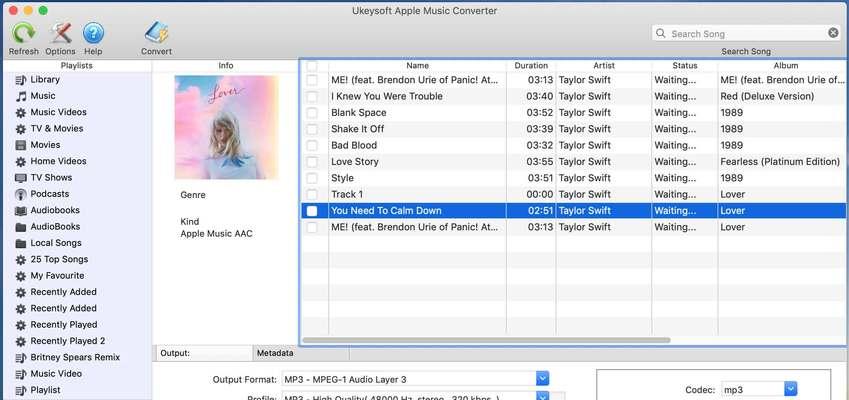Click the gear icon beside My Favourite

[21, 276]
